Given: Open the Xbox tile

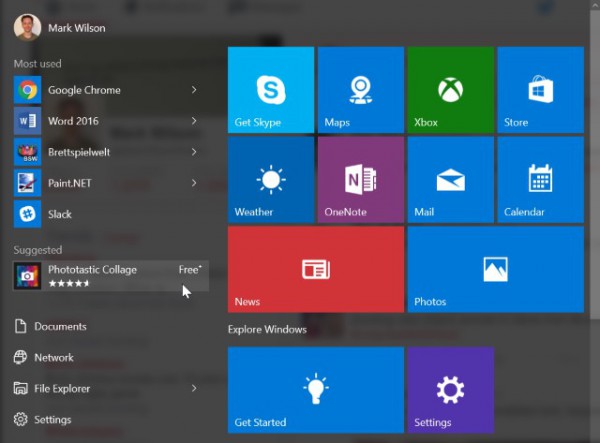Looking at the screenshot, I should click(x=450, y=90).
